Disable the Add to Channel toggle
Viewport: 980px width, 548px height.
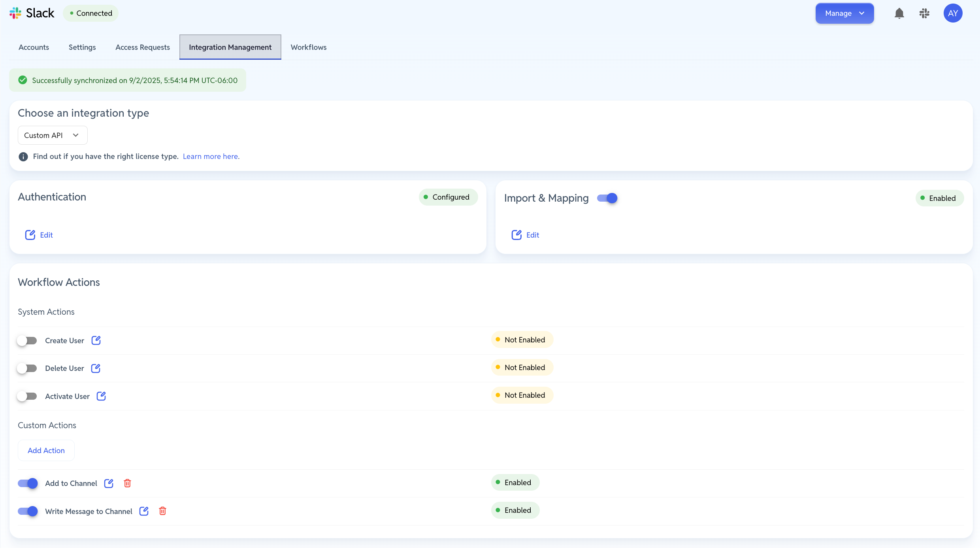tap(28, 483)
